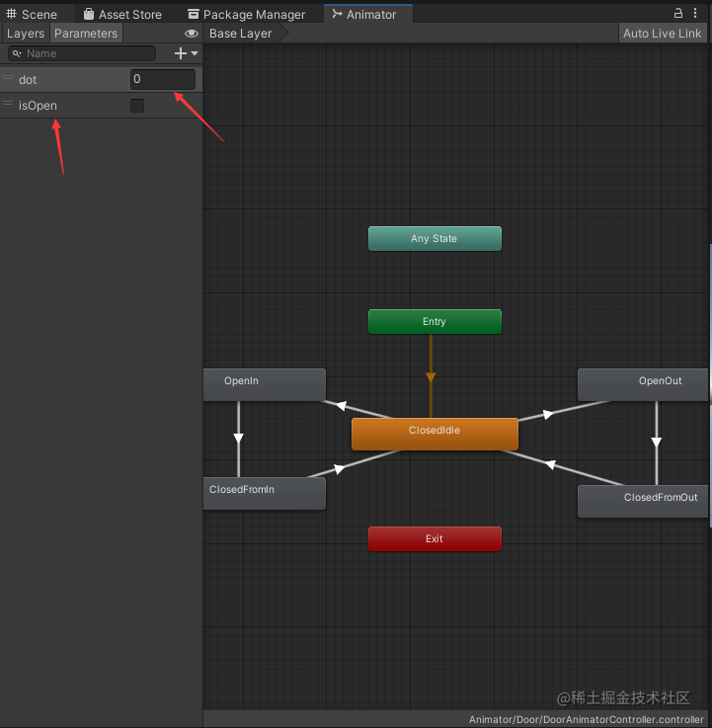Screen dimensions: 712x728
Task: Click the Scene tab grid icon
Action: click(11, 14)
